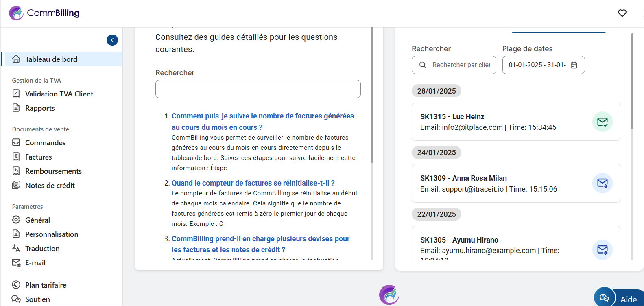
Task: Open Général settings gear icon
Action: point(16,220)
